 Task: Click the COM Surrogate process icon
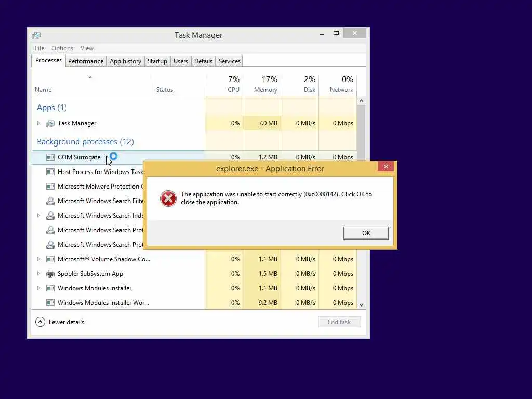pos(50,157)
